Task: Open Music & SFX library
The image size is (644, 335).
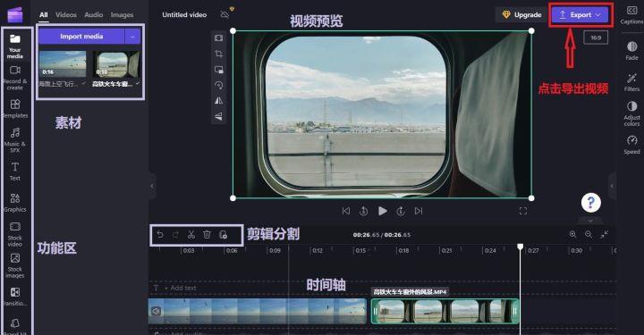Action: (x=15, y=140)
